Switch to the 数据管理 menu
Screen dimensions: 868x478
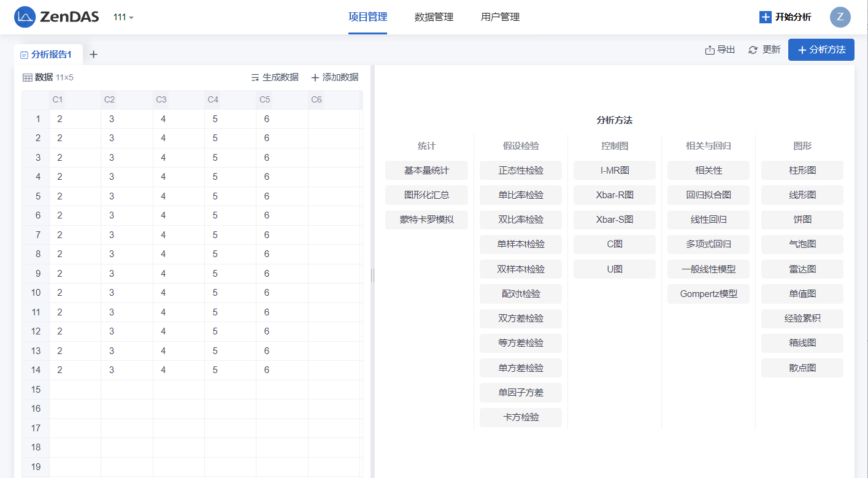pyautogui.click(x=434, y=17)
